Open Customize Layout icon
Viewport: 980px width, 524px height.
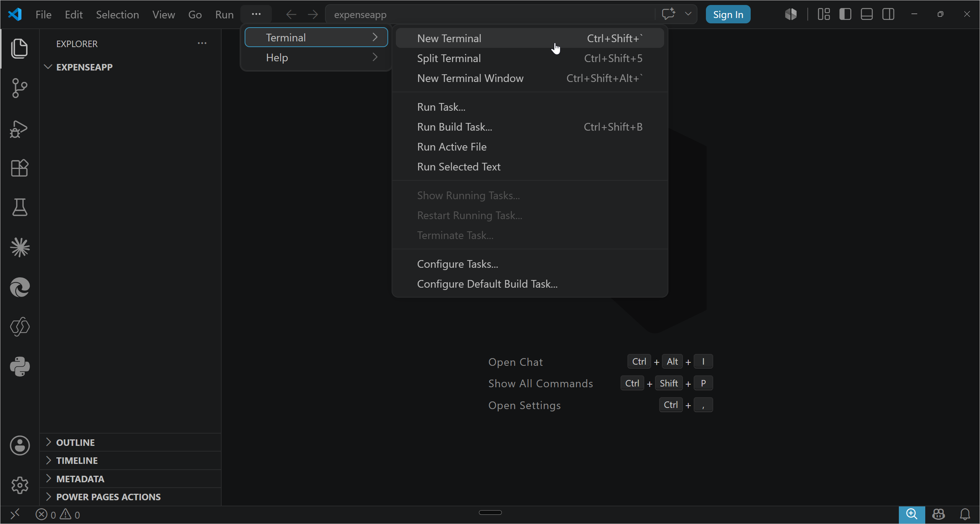tap(824, 14)
